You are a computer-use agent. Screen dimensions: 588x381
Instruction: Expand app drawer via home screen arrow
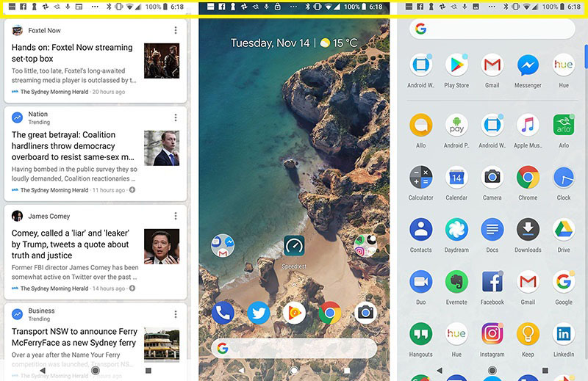tap(294, 285)
